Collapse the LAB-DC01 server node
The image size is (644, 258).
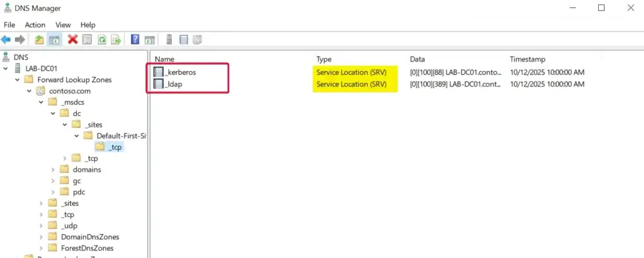(x=6, y=68)
